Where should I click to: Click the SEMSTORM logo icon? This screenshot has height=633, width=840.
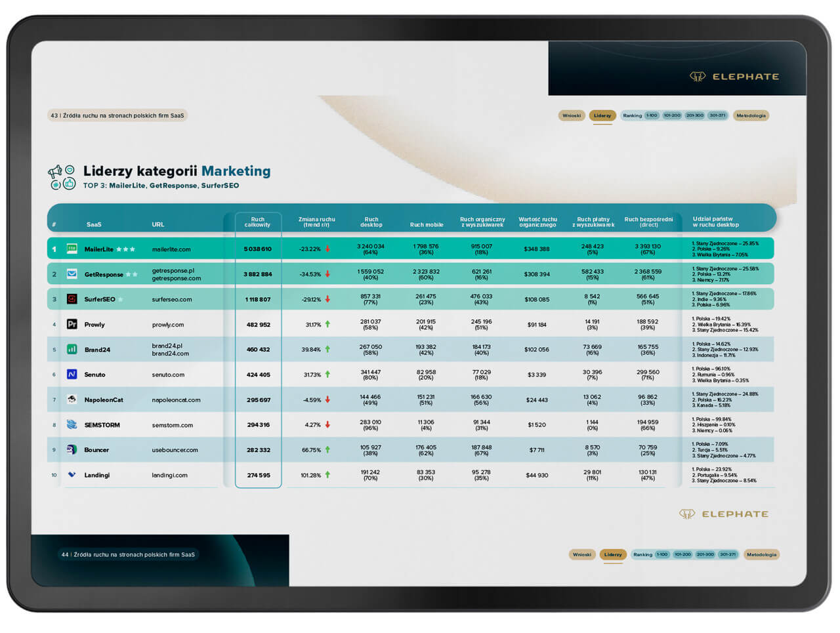[72, 424]
